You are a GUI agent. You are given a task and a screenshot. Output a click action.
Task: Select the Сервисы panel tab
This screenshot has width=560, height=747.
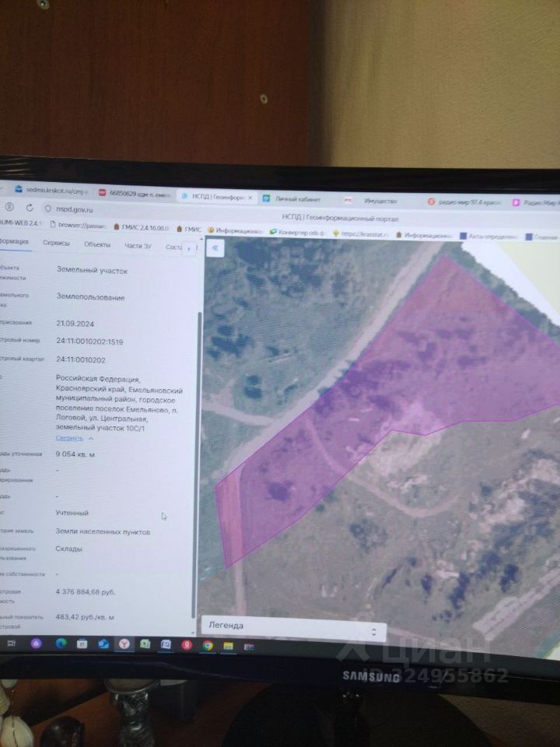(56, 243)
